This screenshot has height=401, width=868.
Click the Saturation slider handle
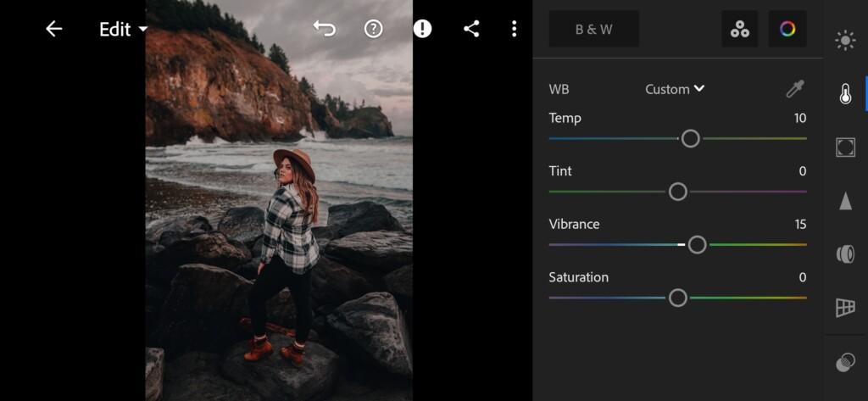[677, 298]
